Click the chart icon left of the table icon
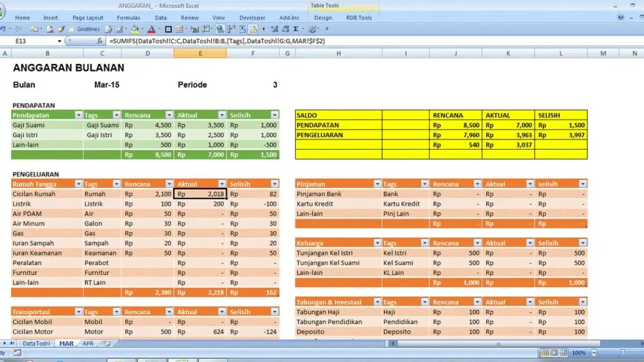Screen dimensions: 644x362 (x=195, y=29)
